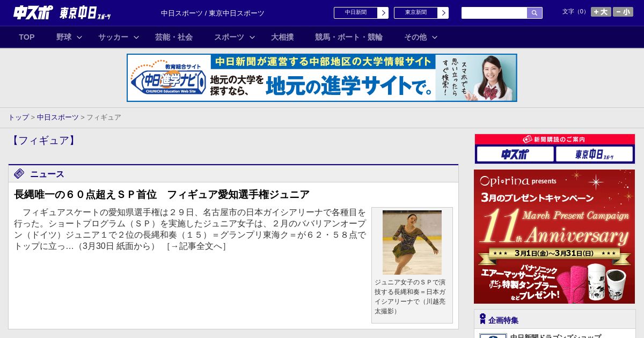Screen dimensions: 644x338
Task: Open the サッカー menu item
Action: [x=113, y=37]
